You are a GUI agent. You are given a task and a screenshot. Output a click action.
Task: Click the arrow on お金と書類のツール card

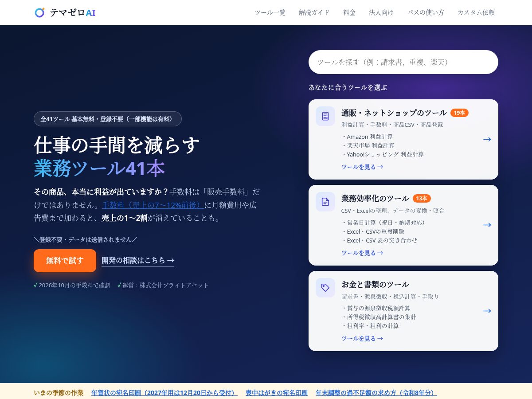[487, 311]
